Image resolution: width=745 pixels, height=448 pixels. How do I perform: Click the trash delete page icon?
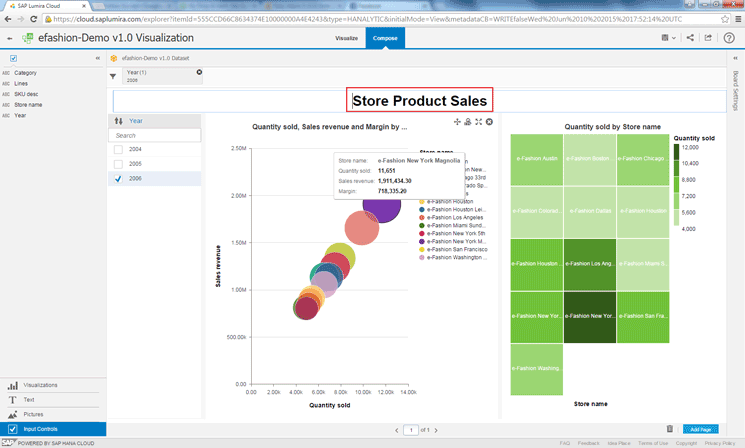pos(669,428)
